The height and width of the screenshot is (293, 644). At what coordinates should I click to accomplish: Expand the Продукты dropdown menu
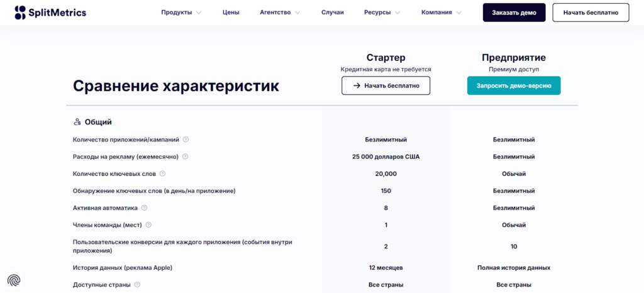point(181,13)
